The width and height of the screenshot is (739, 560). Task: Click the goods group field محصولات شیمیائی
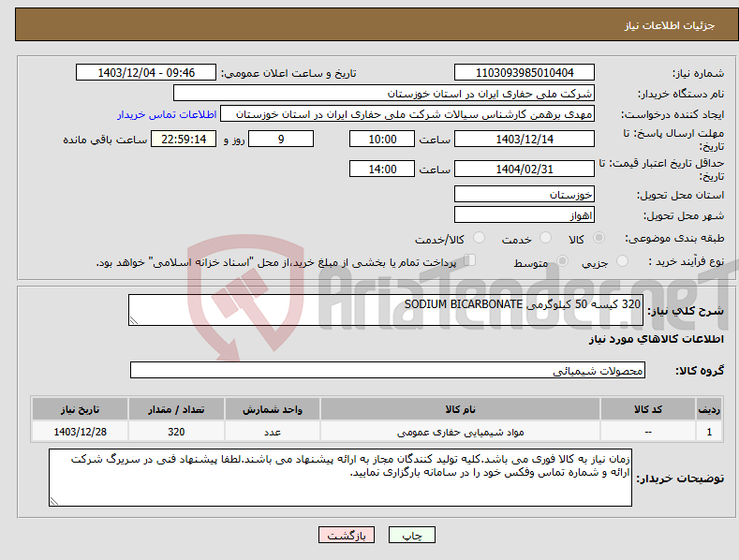[388, 371]
